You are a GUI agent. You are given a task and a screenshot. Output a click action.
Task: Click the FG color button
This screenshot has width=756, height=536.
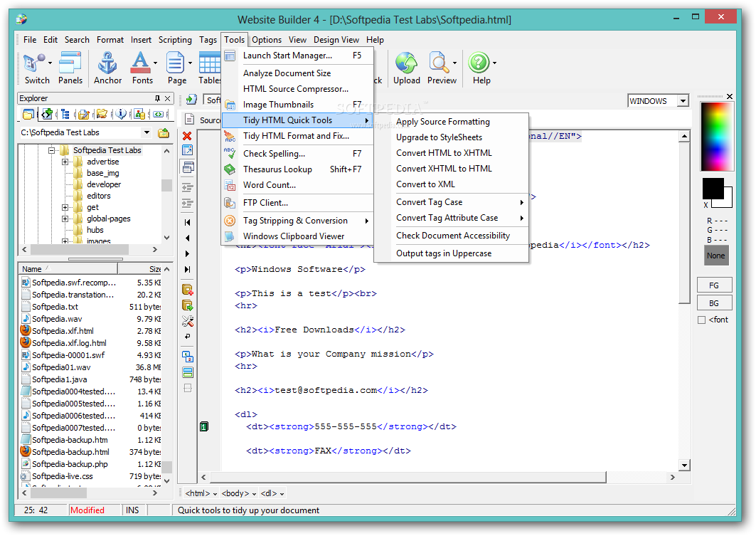click(x=714, y=285)
